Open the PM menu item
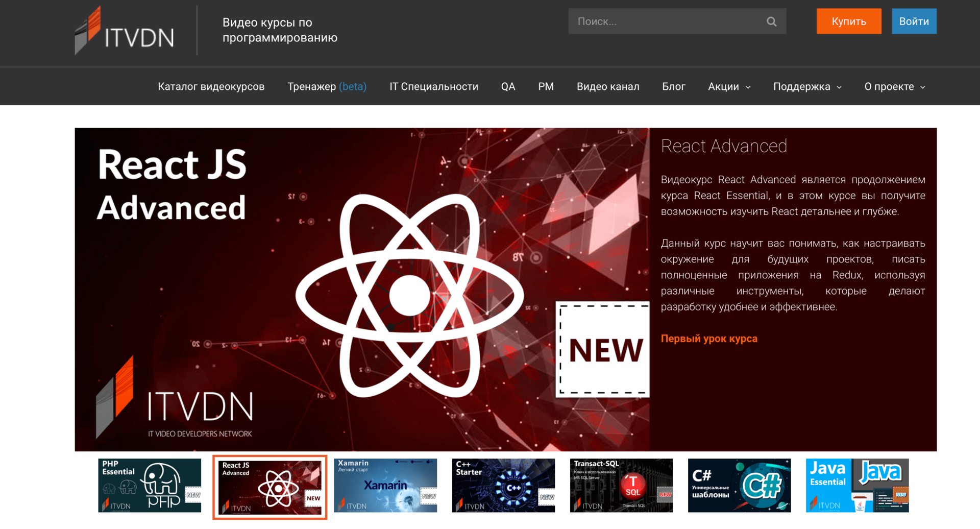This screenshot has width=980, height=529. [546, 87]
